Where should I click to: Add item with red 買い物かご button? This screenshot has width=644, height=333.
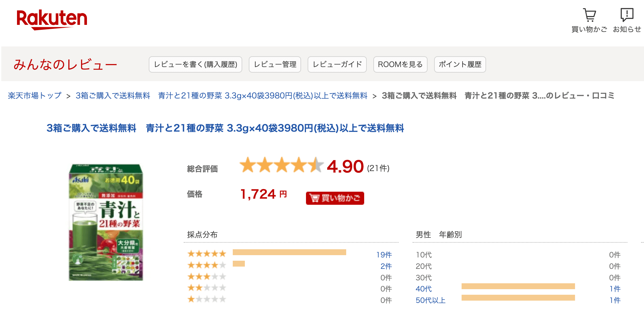tap(335, 198)
